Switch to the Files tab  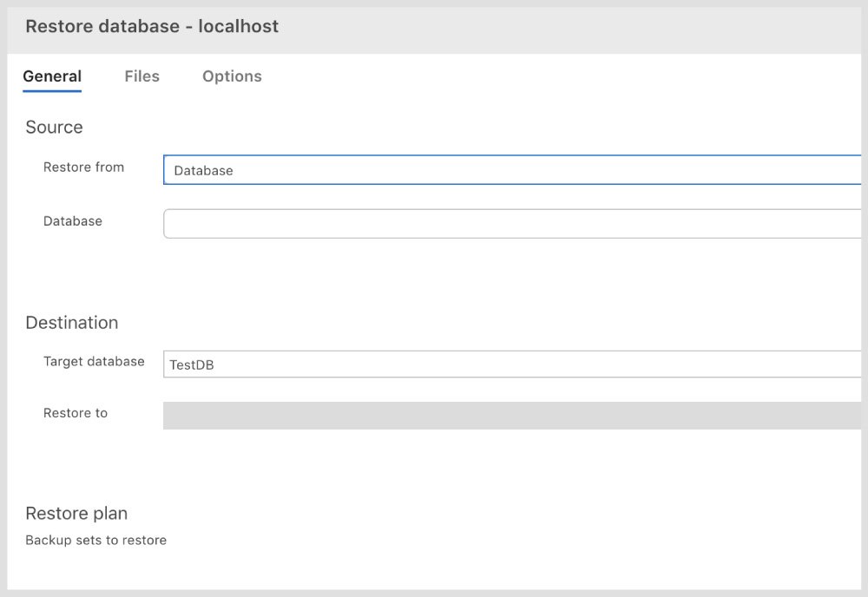(141, 76)
